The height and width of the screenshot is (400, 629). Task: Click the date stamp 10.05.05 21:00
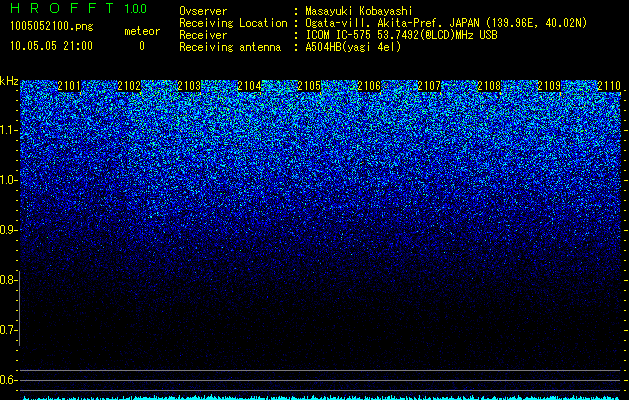coord(51,46)
